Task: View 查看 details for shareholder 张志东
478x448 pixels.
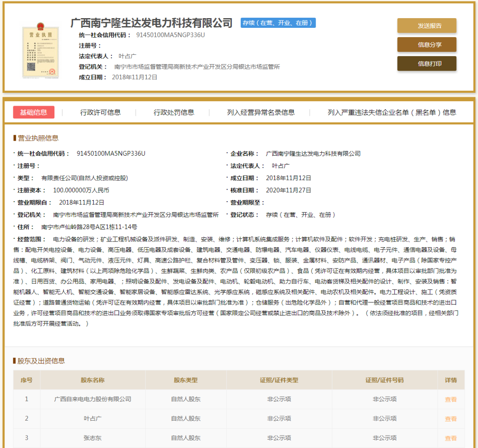Action: coord(450,438)
